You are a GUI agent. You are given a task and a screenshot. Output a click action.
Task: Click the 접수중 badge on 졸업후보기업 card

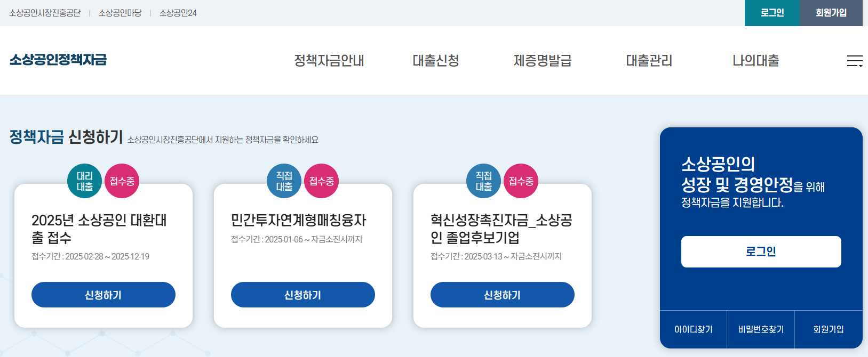tap(521, 181)
